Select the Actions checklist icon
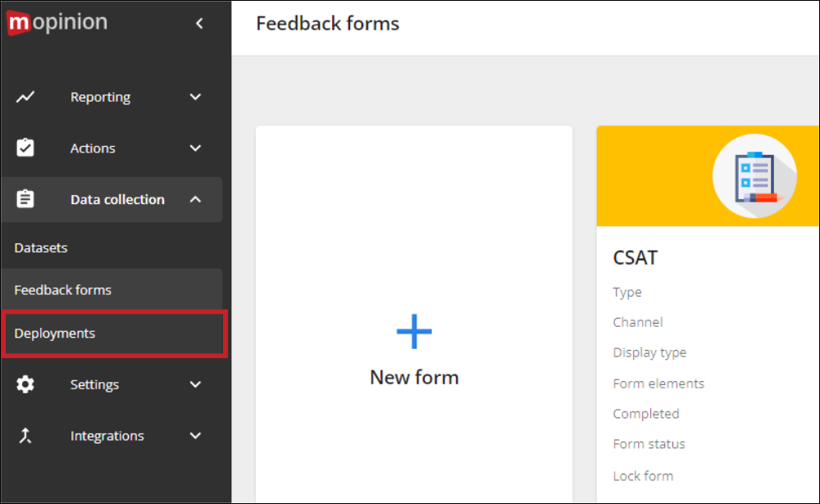 25,148
